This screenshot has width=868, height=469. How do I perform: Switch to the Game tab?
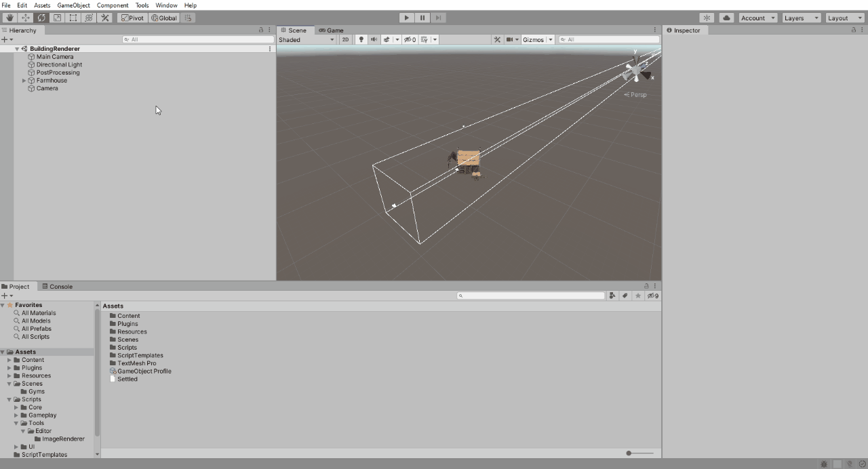(332, 30)
